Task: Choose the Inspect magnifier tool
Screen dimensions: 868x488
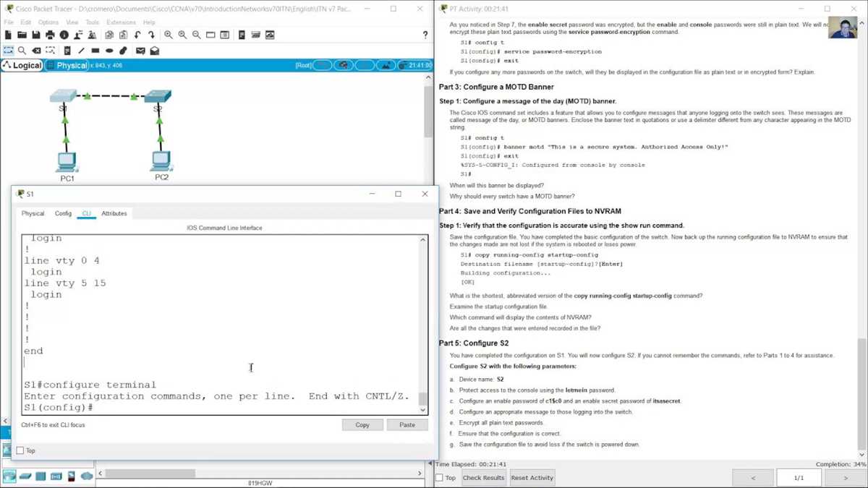Action: click(22, 51)
